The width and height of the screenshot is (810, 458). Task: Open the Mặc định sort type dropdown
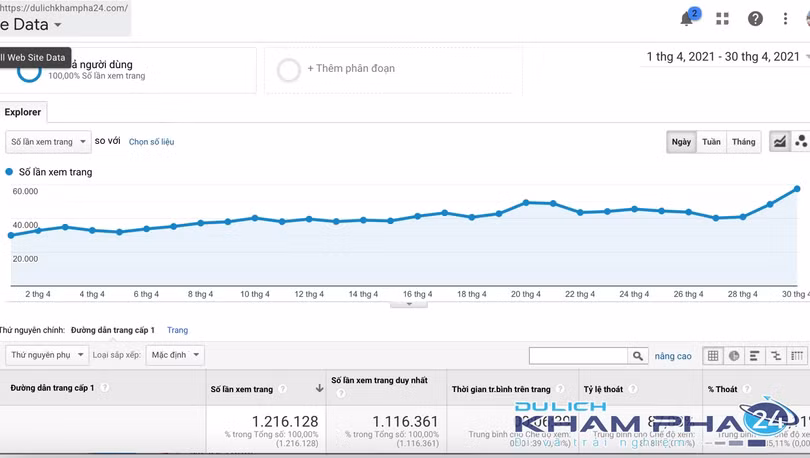point(175,355)
